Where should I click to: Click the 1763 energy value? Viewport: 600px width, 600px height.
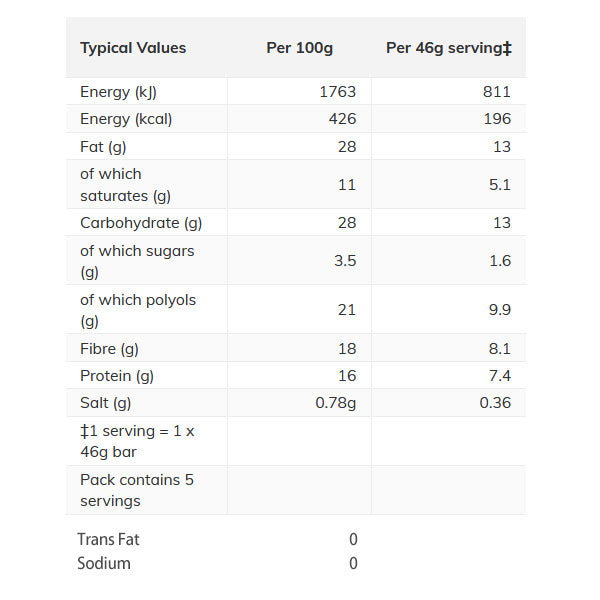(x=337, y=92)
